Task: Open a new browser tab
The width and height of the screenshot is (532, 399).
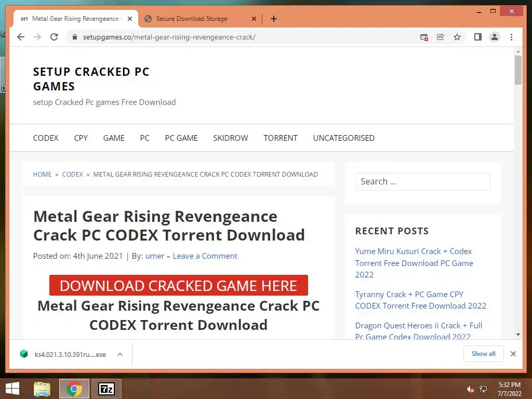Action: pyautogui.click(x=274, y=19)
